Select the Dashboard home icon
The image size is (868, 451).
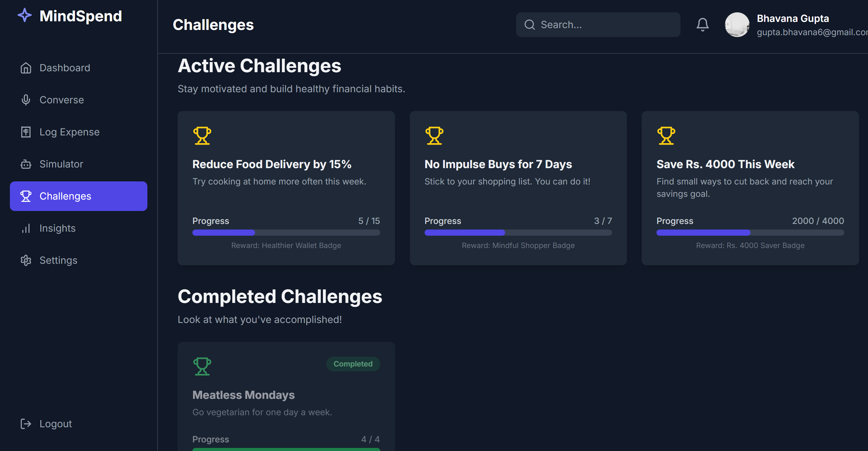click(x=26, y=68)
